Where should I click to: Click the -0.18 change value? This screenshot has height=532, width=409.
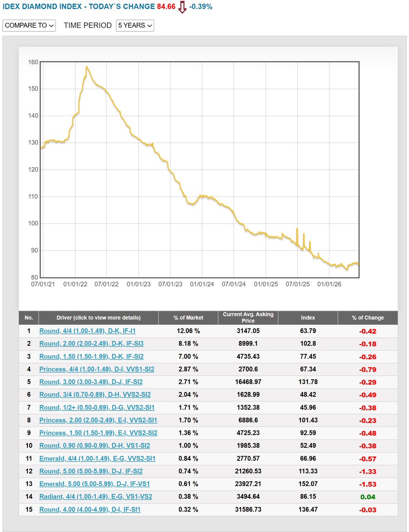pyautogui.click(x=368, y=344)
